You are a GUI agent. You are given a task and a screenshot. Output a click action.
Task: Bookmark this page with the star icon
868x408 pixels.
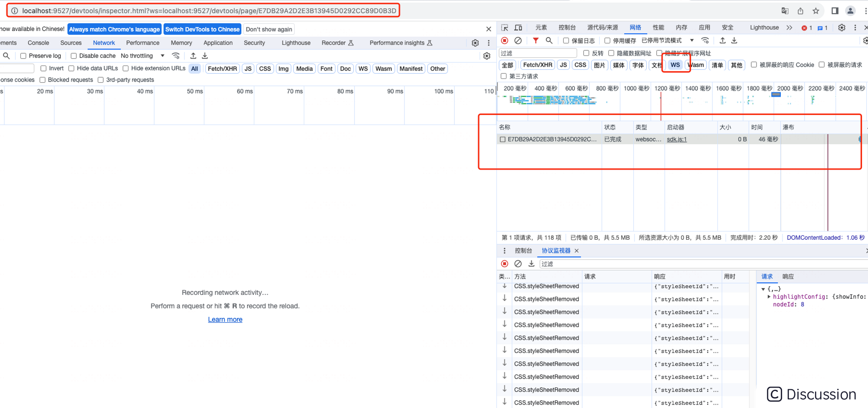(x=816, y=11)
